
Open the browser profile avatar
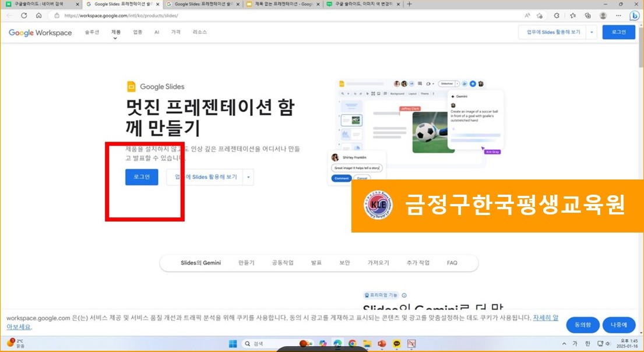pyautogui.click(x=603, y=16)
